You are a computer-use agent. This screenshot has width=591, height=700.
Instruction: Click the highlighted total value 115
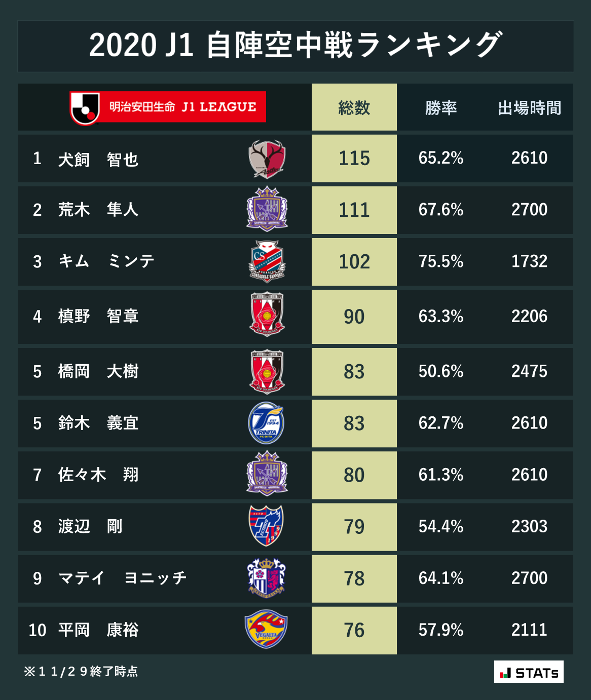point(354,159)
